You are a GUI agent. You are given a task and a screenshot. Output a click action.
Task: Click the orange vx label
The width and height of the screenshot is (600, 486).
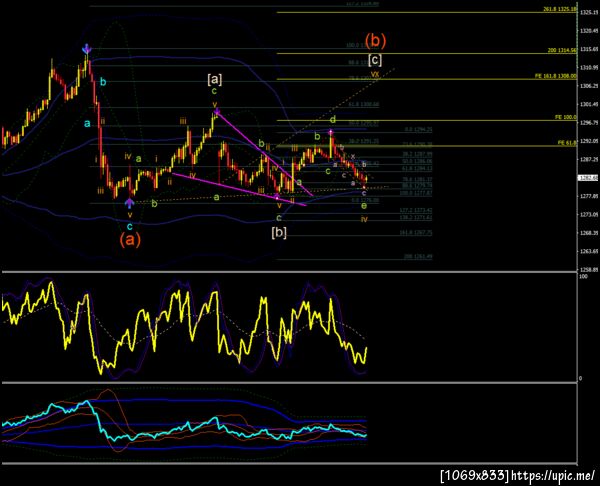375,74
